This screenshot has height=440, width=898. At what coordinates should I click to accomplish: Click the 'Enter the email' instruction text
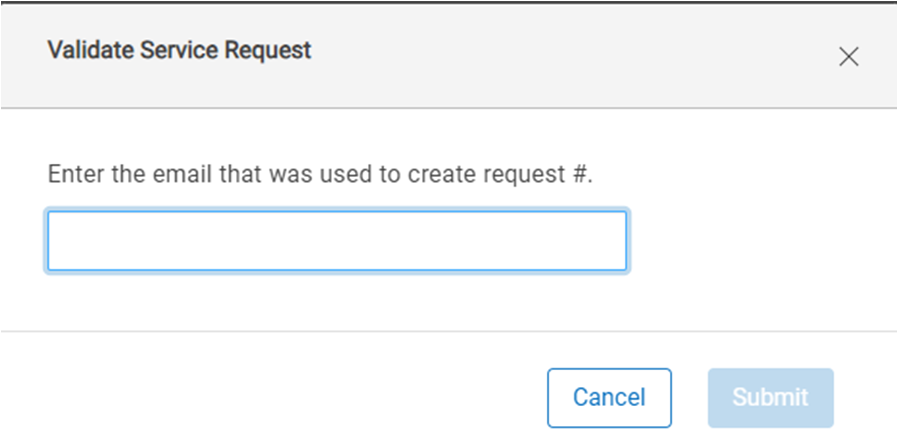[x=320, y=176]
